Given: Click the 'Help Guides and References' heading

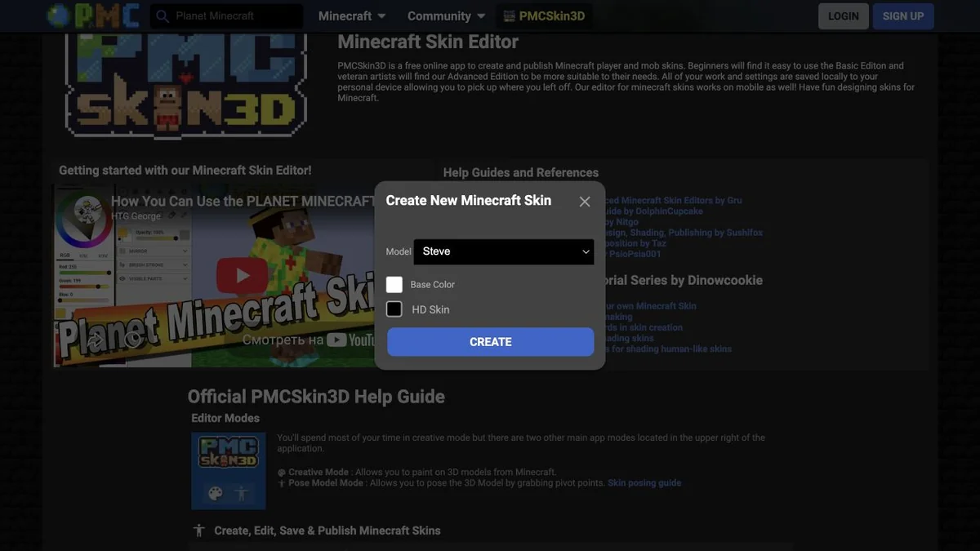Looking at the screenshot, I should 521,172.
